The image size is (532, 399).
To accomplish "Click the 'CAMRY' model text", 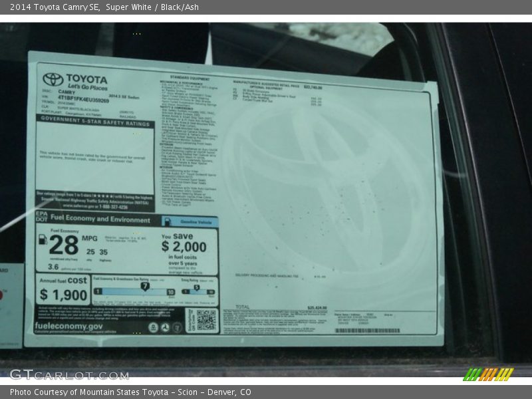I will [x=66, y=92].
